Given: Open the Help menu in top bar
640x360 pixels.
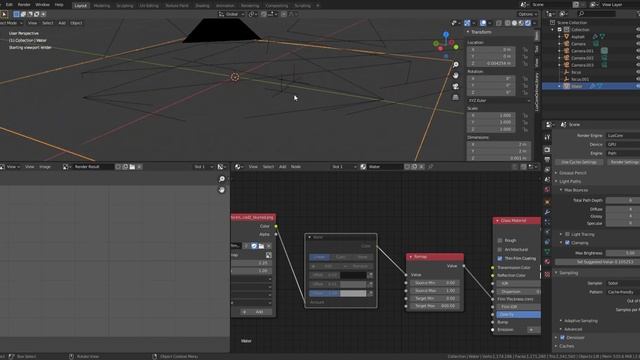Looking at the screenshot, I should point(59,5).
